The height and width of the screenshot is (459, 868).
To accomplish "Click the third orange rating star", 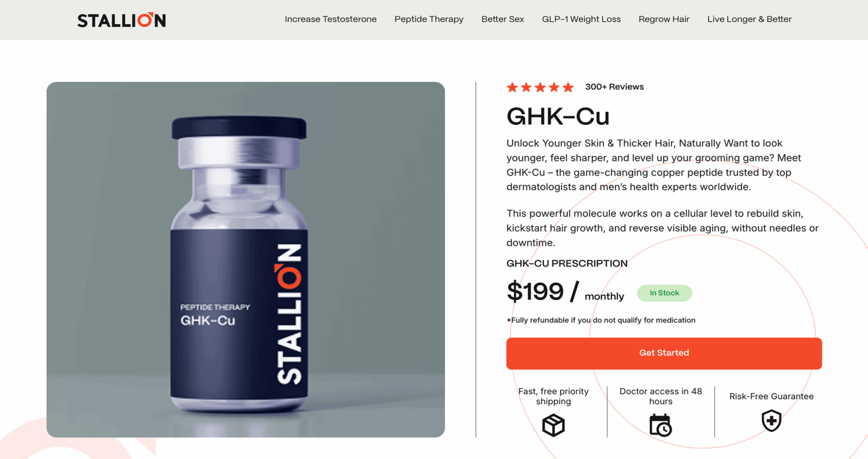I will [x=540, y=87].
